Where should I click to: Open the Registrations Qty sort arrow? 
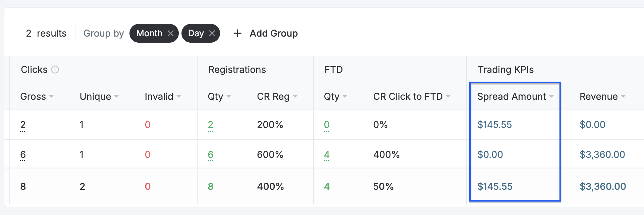coord(229,96)
